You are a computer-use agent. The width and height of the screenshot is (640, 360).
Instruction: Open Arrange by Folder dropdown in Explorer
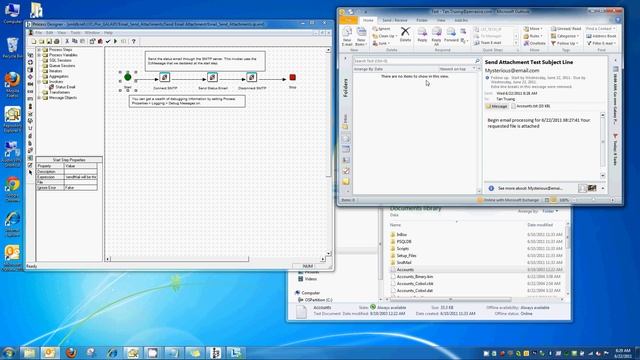550,211
